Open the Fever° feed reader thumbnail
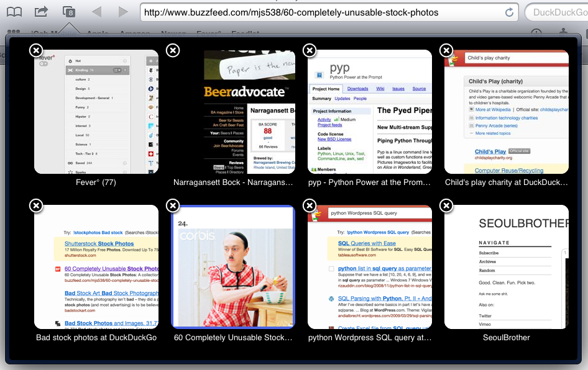588x370 pixels. coord(96,112)
